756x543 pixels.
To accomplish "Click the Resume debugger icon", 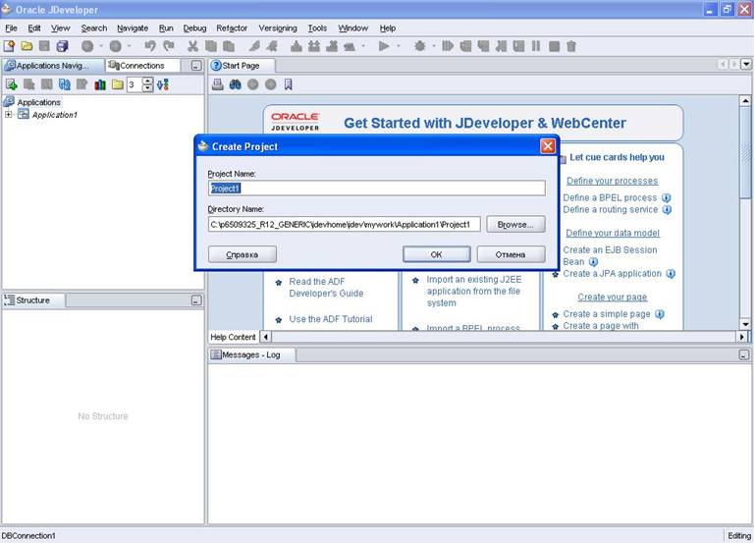I will pyautogui.click(x=448, y=46).
